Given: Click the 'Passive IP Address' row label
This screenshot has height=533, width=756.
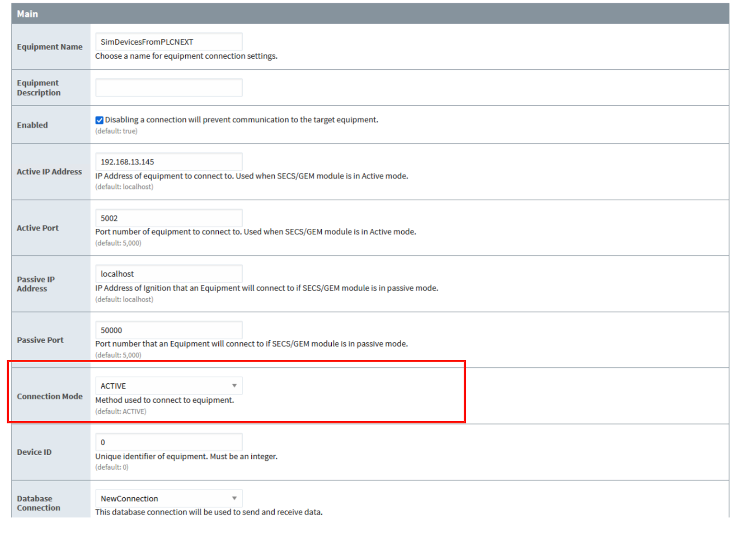Looking at the screenshot, I should click(36, 284).
